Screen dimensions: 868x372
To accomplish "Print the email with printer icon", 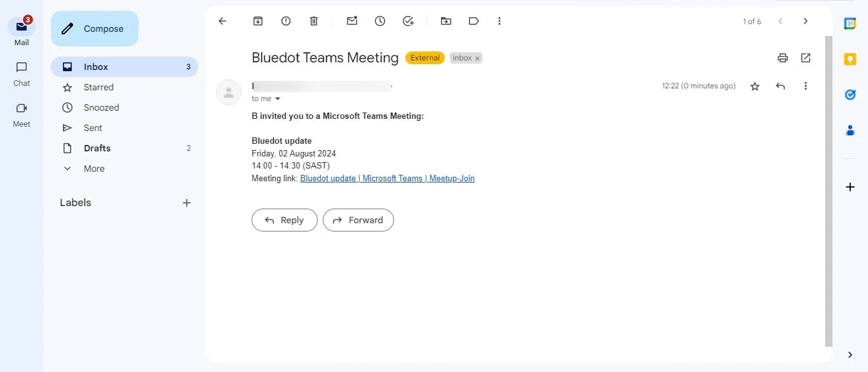I will click(x=783, y=58).
